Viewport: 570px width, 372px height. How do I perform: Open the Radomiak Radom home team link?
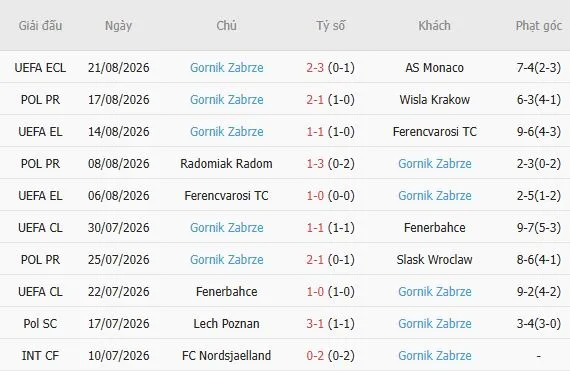tap(226, 164)
